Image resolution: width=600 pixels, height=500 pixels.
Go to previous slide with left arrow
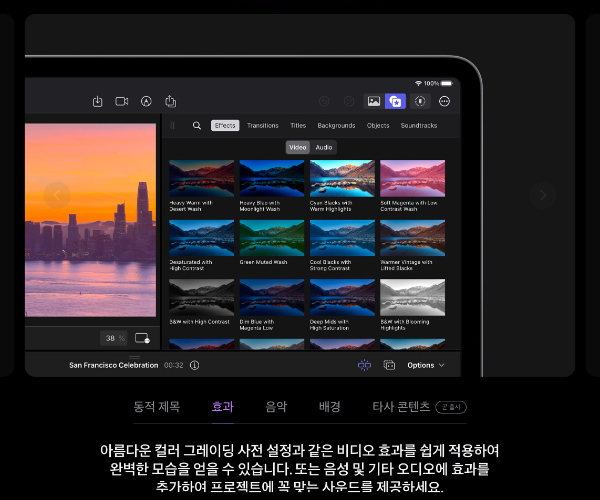pyautogui.click(x=57, y=195)
